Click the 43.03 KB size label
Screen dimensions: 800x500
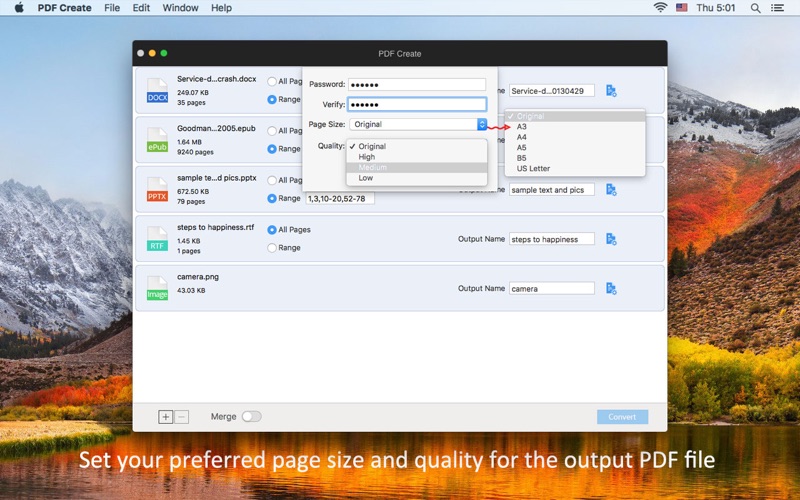[191, 291]
